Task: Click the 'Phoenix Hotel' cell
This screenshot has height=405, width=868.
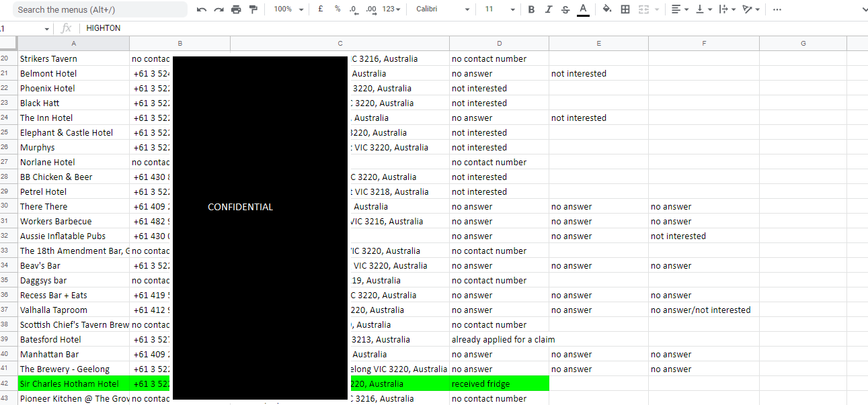Action: (x=74, y=88)
